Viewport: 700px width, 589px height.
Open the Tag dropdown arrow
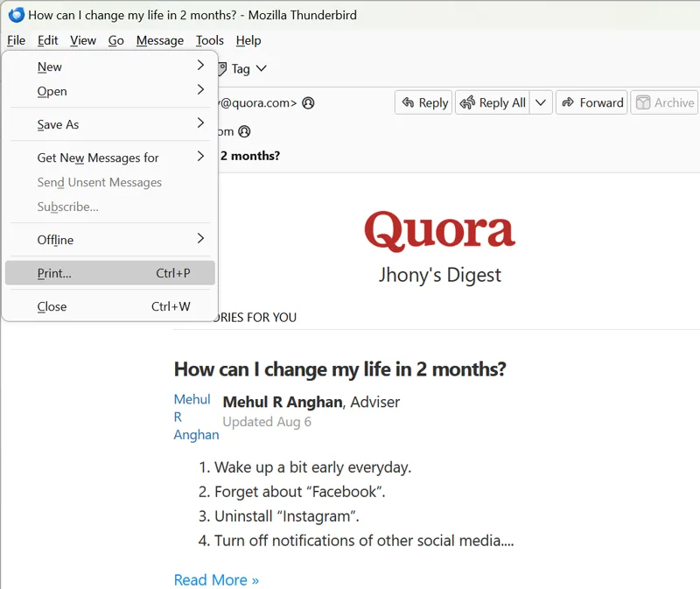262,68
